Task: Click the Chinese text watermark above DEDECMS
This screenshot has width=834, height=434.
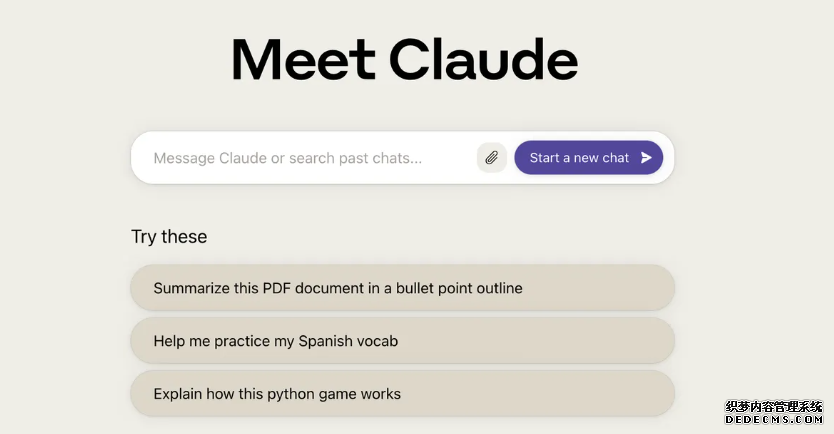Action: pos(774,407)
